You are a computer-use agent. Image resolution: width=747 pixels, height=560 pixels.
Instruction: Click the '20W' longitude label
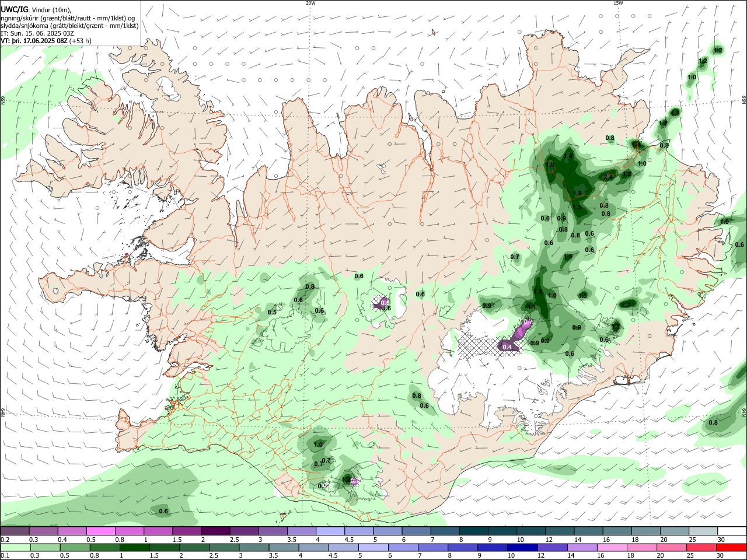pos(310,3)
